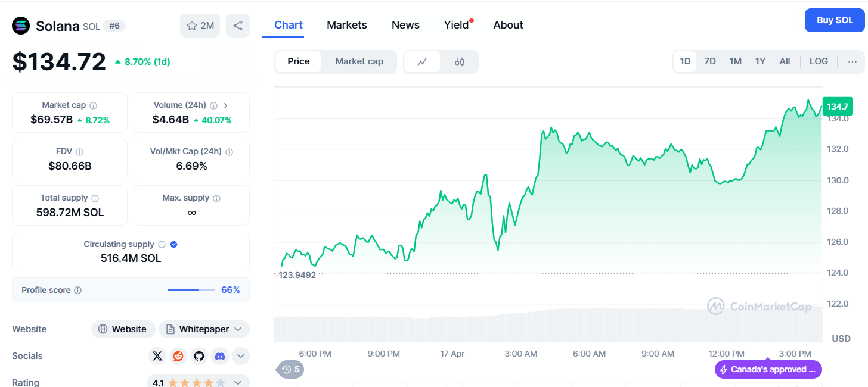Click the Profile score progress bar
868x387 pixels.
(191, 290)
